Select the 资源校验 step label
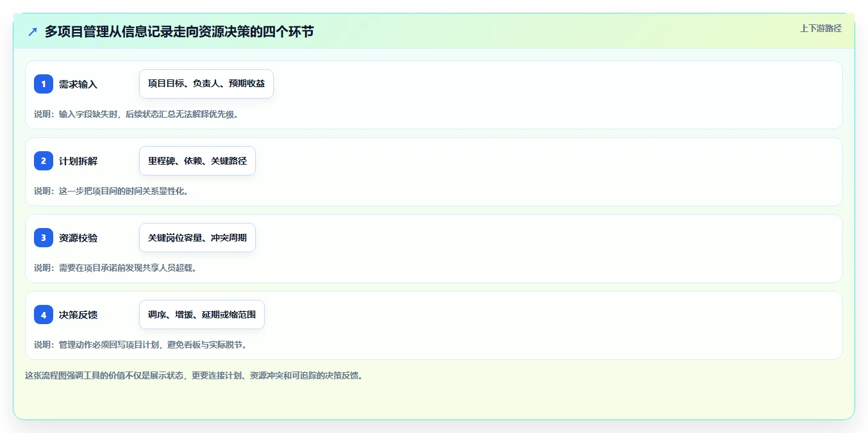The width and height of the screenshot is (868, 433). (x=78, y=238)
